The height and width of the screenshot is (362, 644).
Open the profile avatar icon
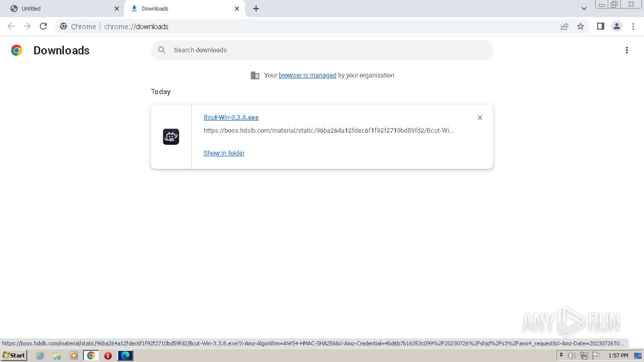616,26
